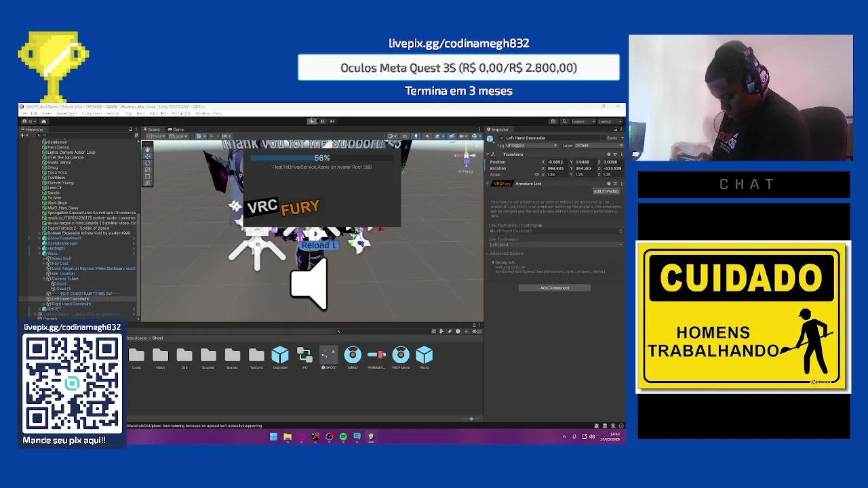Image resolution: width=868 pixels, height=488 pixels.
Task: Toggle hidden packages count in Project
Action: 476,331
